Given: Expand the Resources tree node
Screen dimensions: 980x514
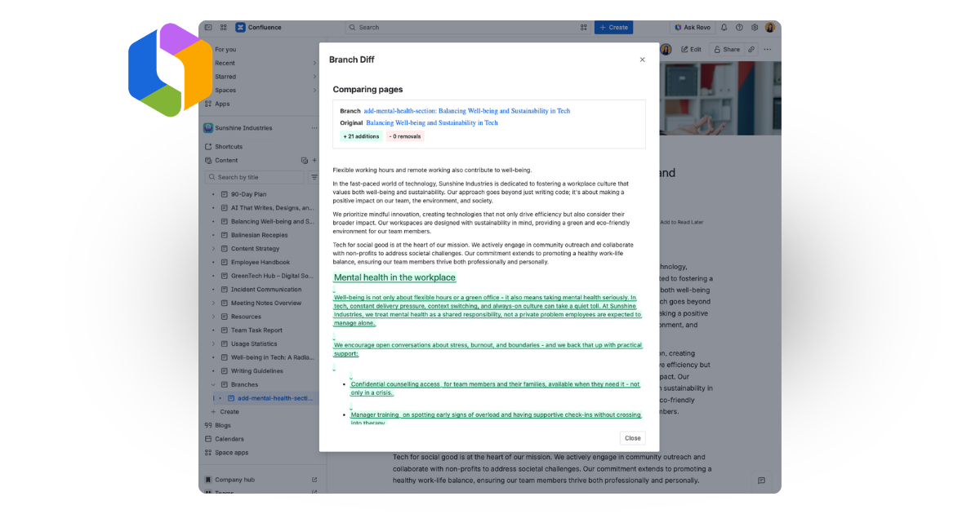Looking at the screenshot, I should coord(214,317).
